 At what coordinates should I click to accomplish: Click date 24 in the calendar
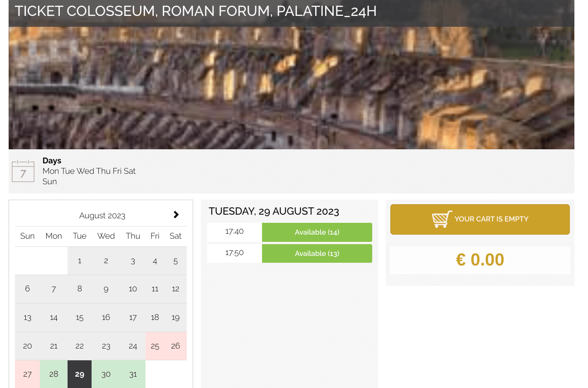pyautogui.click(x=133, y=346)
